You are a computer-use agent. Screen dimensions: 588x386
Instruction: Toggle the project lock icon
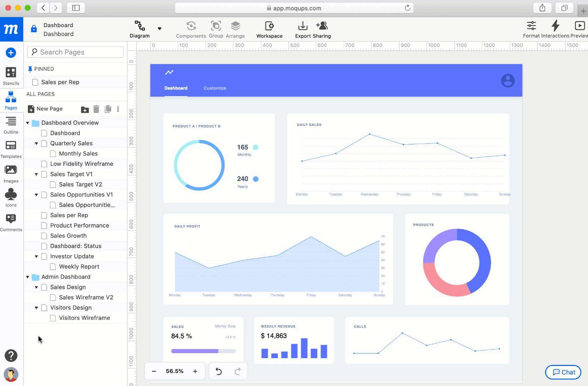(x=33, y=29)
